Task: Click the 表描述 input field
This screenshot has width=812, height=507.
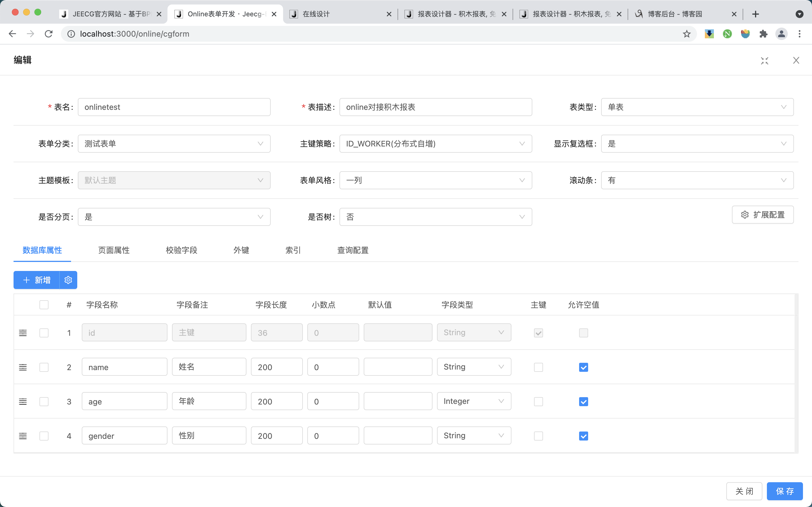Action: (435, 107)
